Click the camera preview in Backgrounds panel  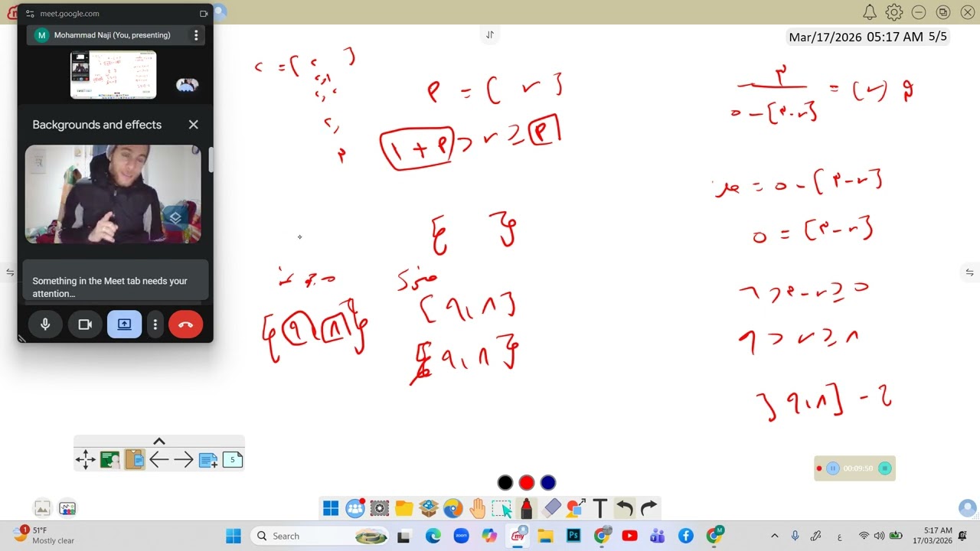(113, 194)
